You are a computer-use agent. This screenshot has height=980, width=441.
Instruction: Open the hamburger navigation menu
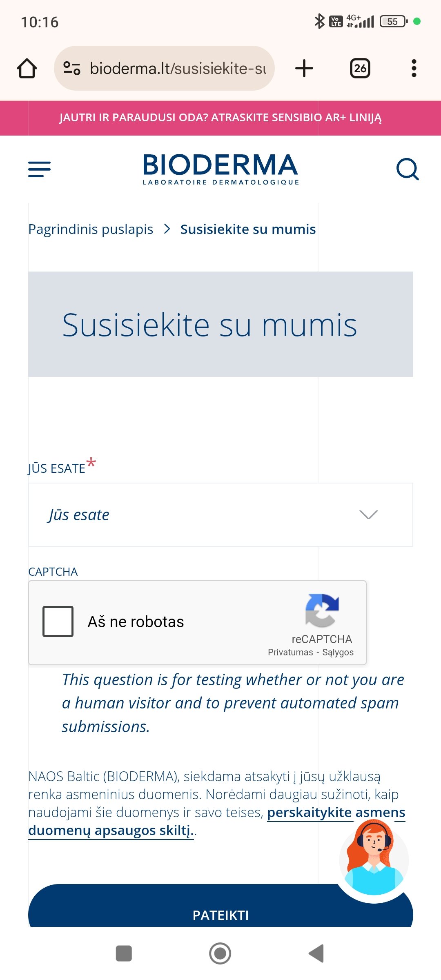(x=39, y=169)
